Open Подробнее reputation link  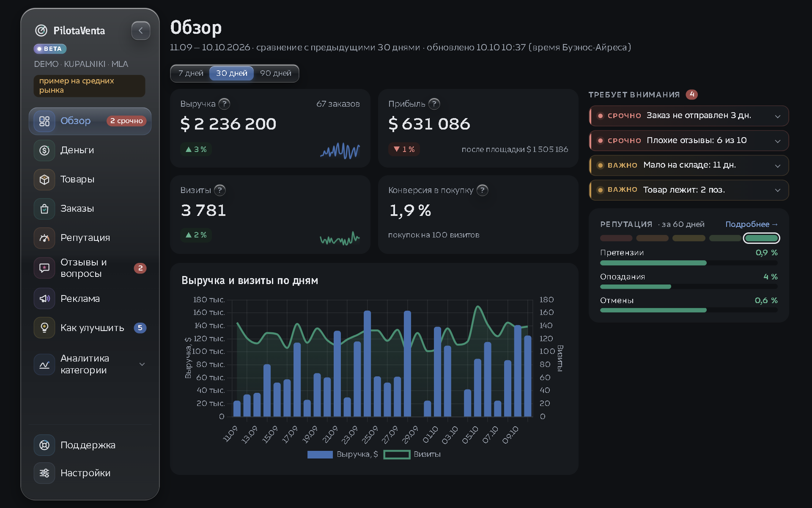coord(752,224)
